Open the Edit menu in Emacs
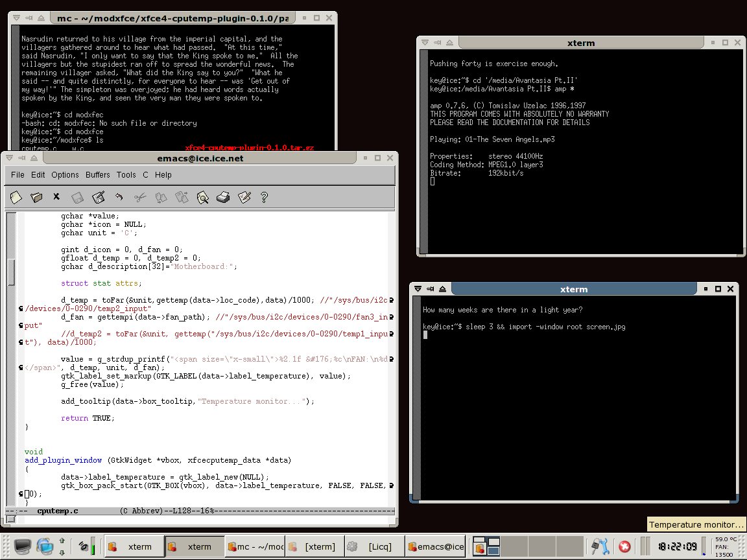The image size is (747, 560). [x=38, y=175]
